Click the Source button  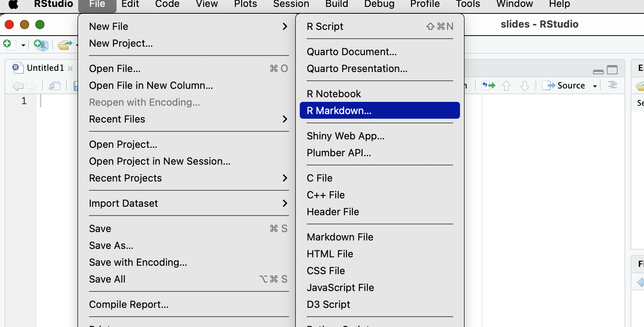point(563,85)
